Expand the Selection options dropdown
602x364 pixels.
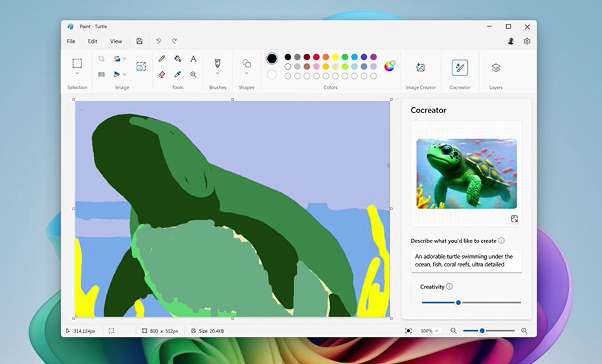pyautogui.click(x=77, y=73)
